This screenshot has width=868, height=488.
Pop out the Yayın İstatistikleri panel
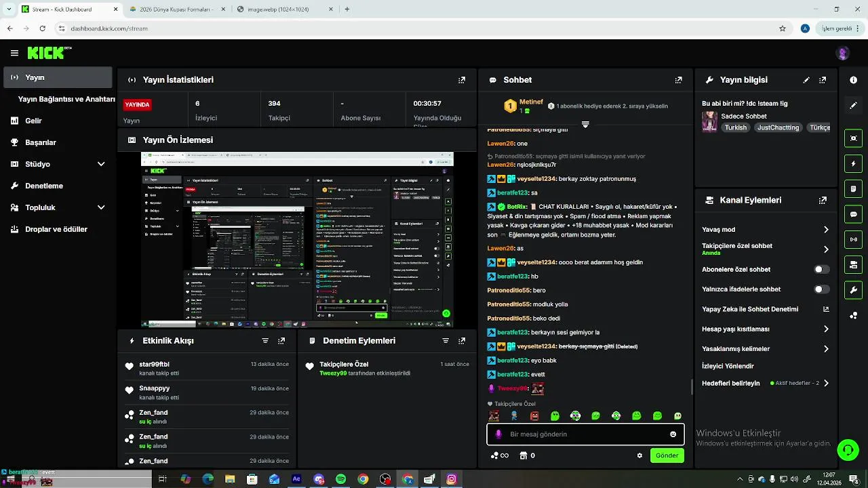462,80
